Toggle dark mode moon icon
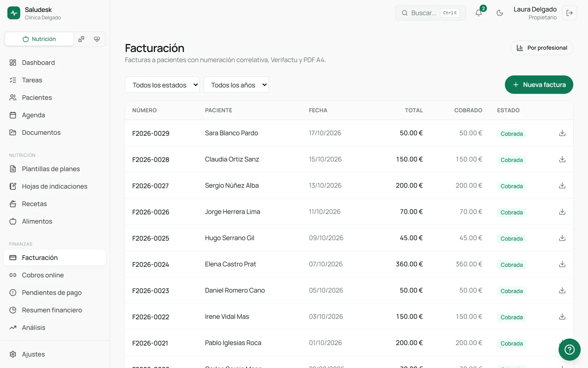The width and height of the screenshot is (588, 368). (499, 13)
